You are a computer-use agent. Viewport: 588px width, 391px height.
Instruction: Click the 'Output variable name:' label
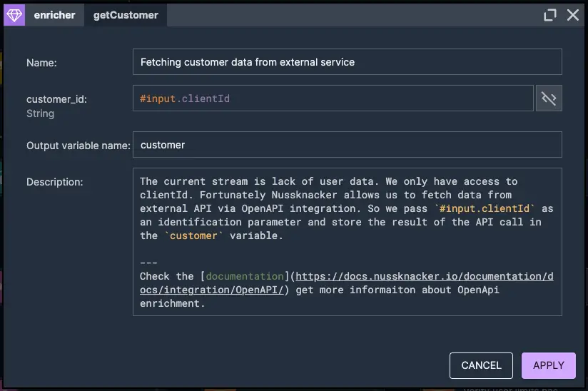78,146
